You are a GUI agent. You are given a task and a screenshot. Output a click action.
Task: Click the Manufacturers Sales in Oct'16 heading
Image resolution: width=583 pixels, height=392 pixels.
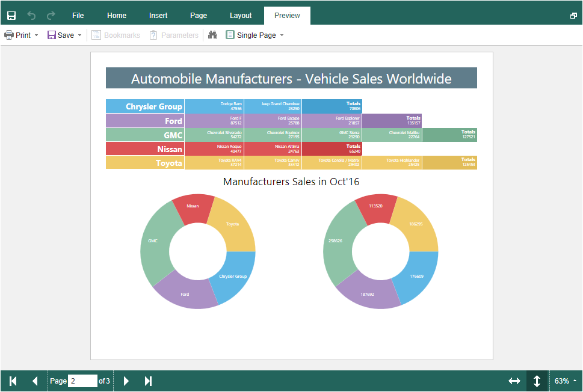tap(291, 182)
